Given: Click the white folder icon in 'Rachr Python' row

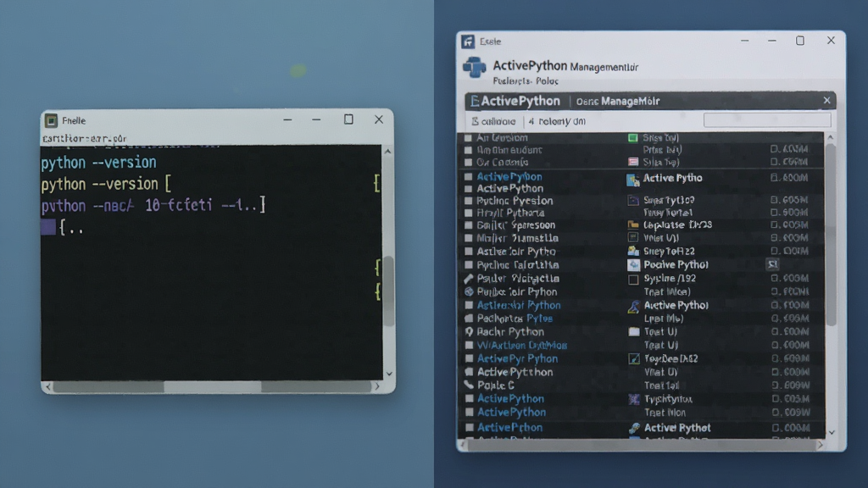Looking at the screenshot, I should point(633,332).
